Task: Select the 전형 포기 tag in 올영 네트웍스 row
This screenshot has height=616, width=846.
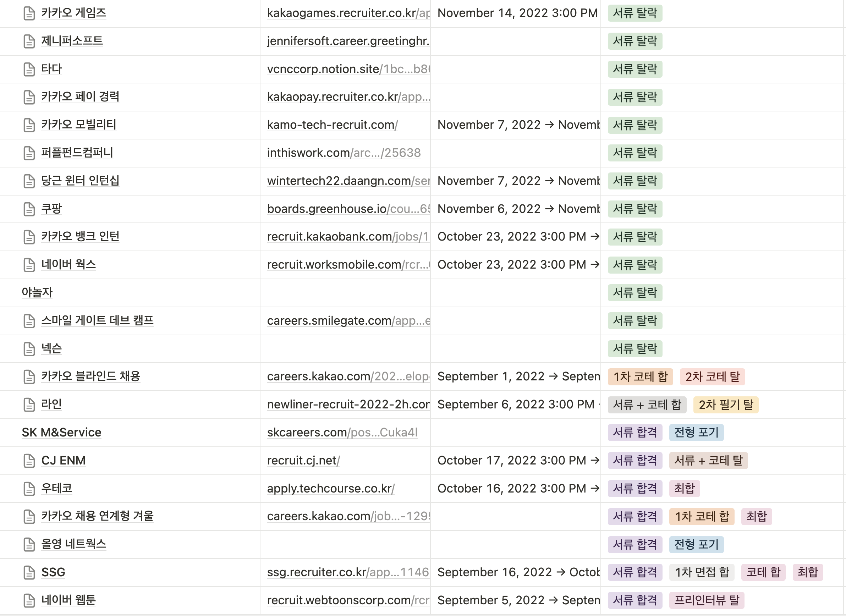Action: tap(696, 544)
